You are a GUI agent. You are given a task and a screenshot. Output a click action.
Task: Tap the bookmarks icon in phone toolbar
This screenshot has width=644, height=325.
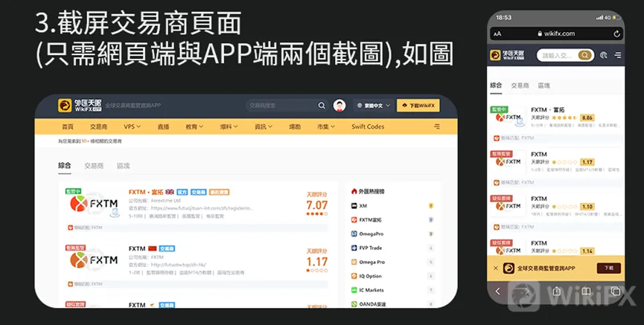click(586, 291)
